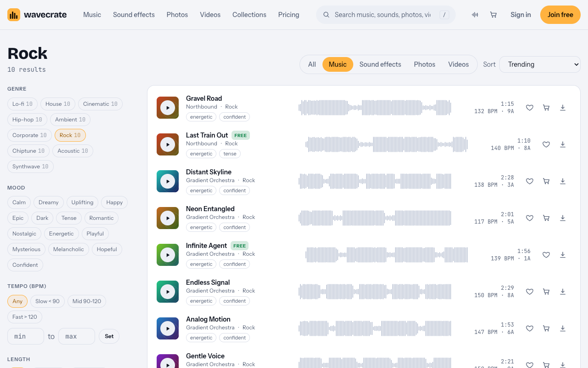The height and width of the screenshot is (368, 588).
Task: Click the min BPM input field
Action: coord(26,336)
